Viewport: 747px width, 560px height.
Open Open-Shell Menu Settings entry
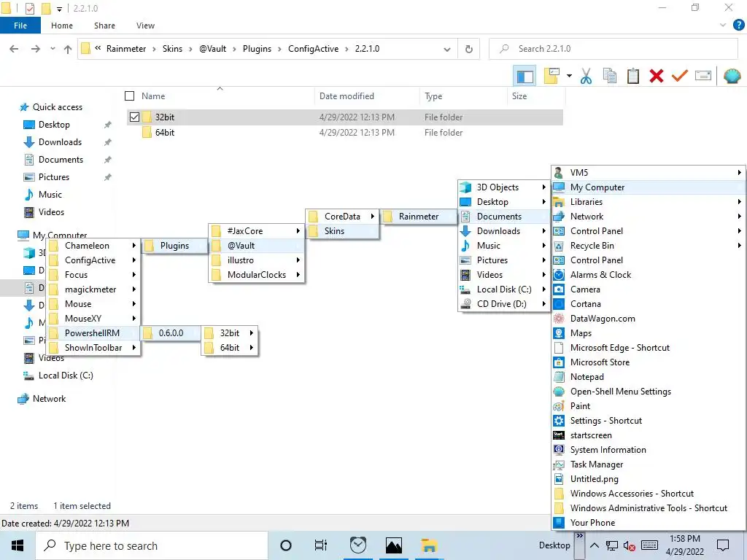click(x=648, y=392)
